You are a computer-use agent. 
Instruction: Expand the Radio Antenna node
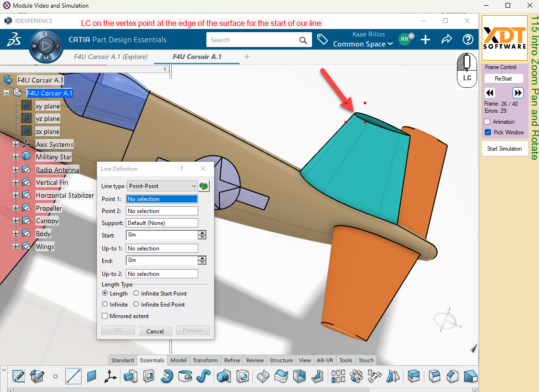click(15, 169)
